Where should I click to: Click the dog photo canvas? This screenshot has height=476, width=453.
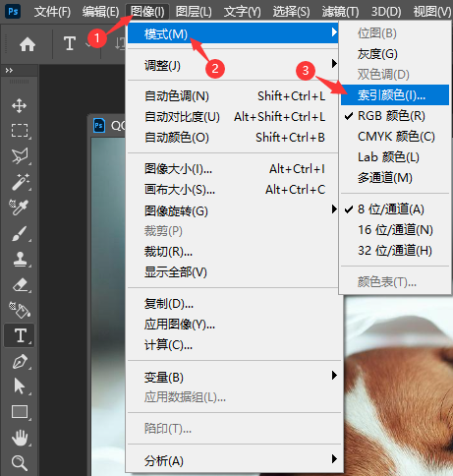point(398,386)
